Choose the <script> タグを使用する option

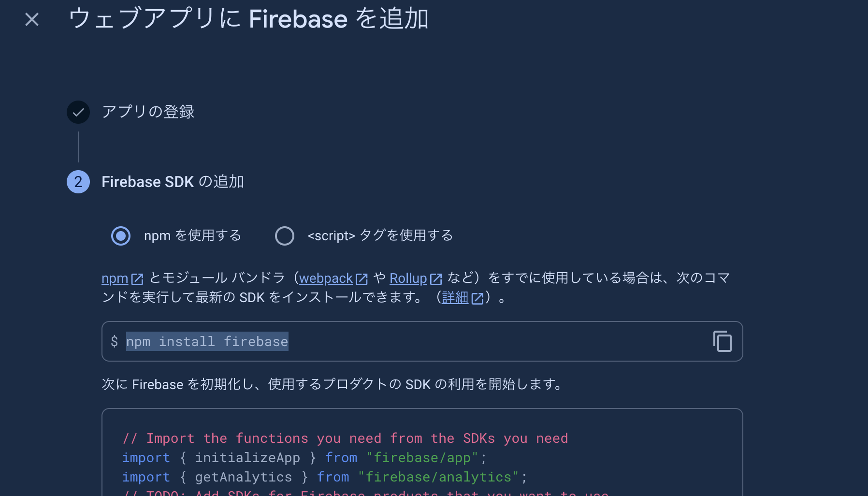[x=285, y=235]
